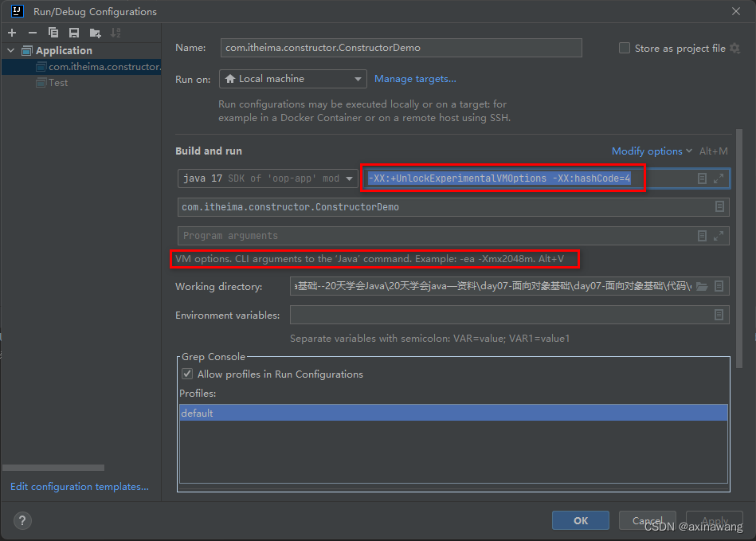This screenshot has width=756, height=541.
Task: Collapse the Application tree node
Action: tap(10, 49)
